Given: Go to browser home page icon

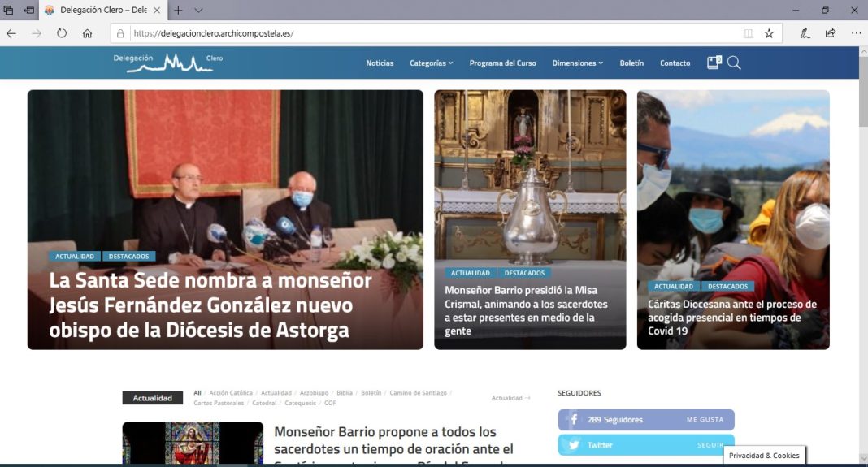Looking at the screenshot, I should (x=87, y=33).
